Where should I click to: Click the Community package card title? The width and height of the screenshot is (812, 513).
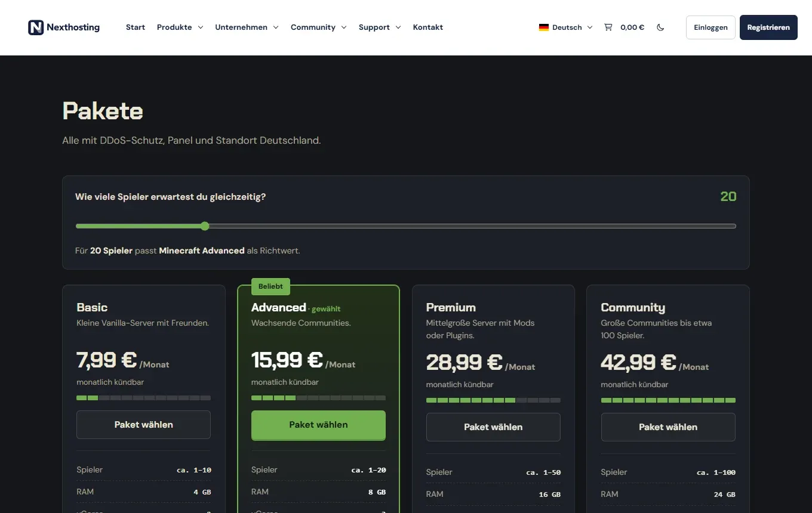[x=633, y=308]
